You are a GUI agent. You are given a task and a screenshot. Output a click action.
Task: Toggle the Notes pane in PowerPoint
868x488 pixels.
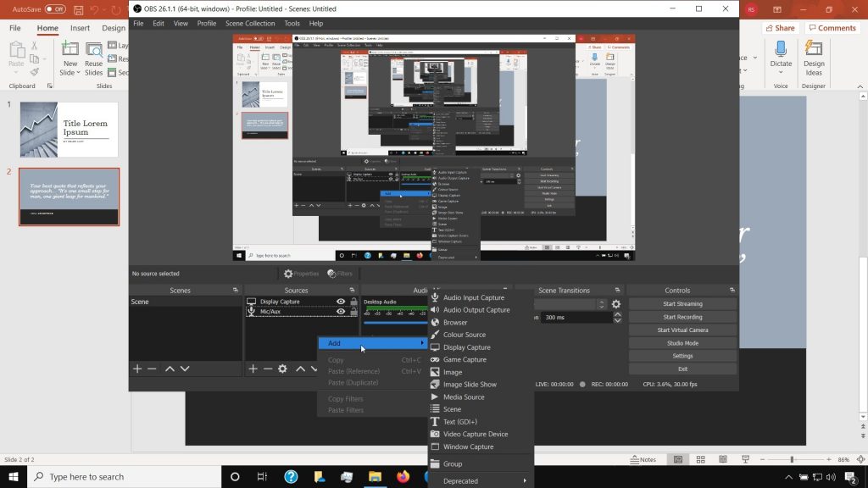(643, 459)
